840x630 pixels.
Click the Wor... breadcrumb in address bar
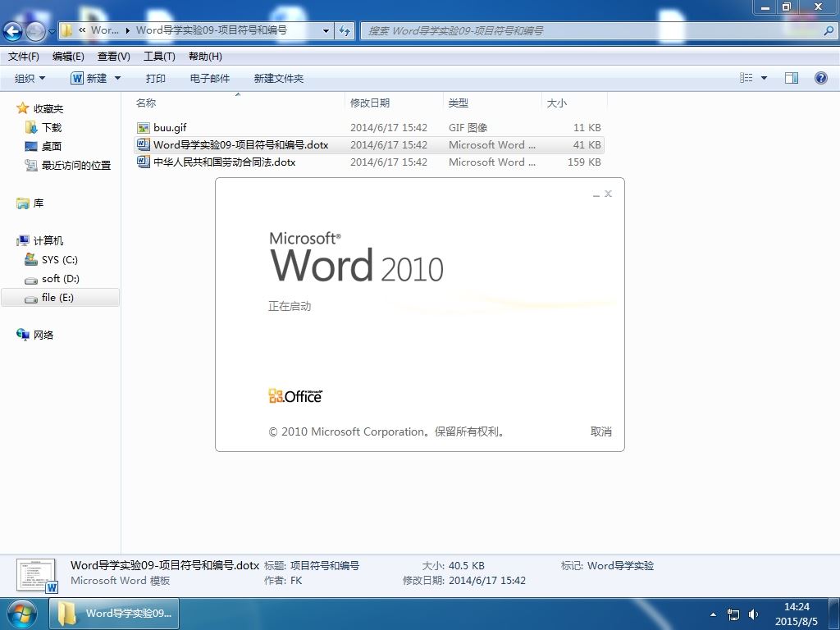click(104, 30)
